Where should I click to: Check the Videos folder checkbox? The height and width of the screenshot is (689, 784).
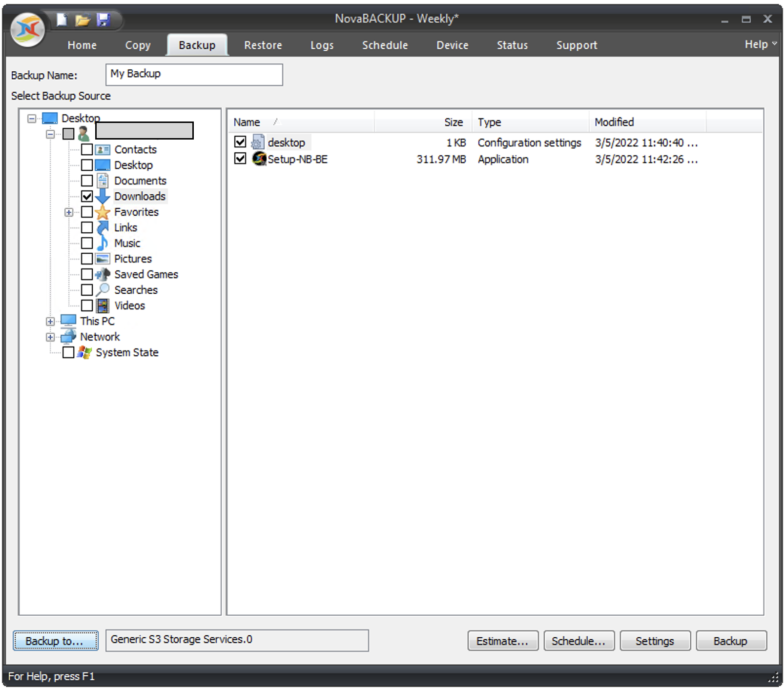(x=87, y=305)
